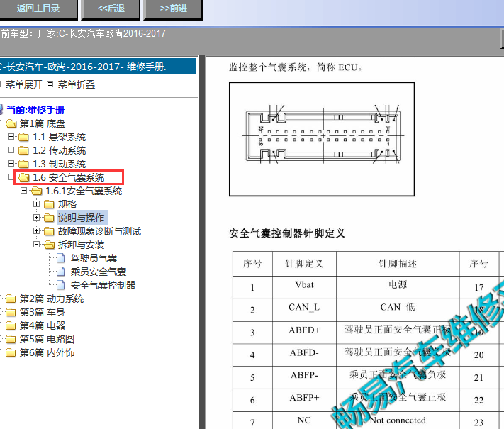
Task: Click the 乘员安全气囊 page icon
Action: tap(61, 272)
